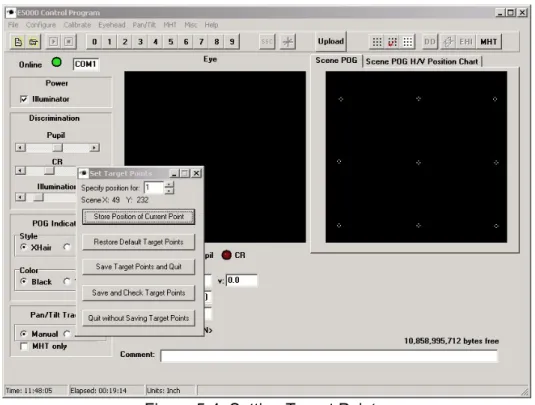This screenshot has height=405, width=535.
Task: Switch to Scene POG H/V Position Chart tab
Action: [422, 61]
